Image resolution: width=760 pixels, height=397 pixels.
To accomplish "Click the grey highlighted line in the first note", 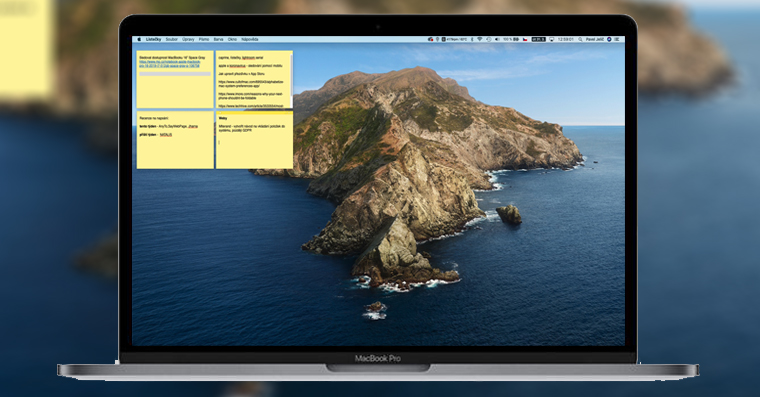I will click(175, 74).
